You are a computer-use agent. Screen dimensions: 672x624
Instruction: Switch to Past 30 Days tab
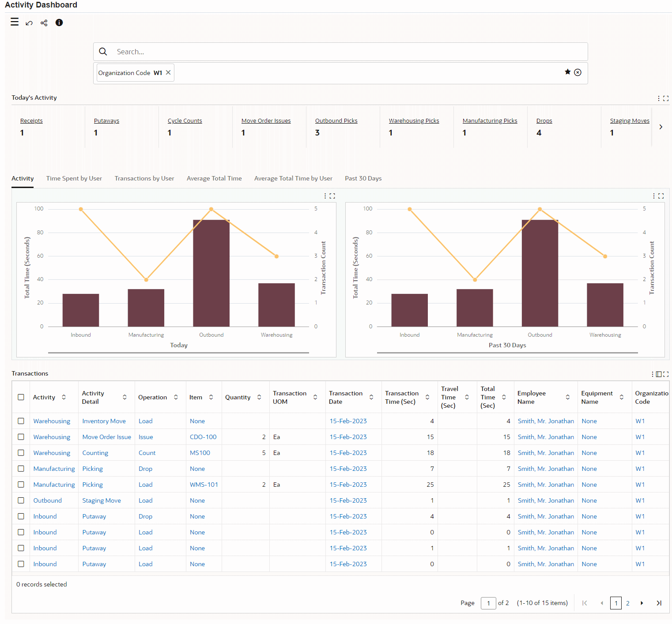click(363, 178)
